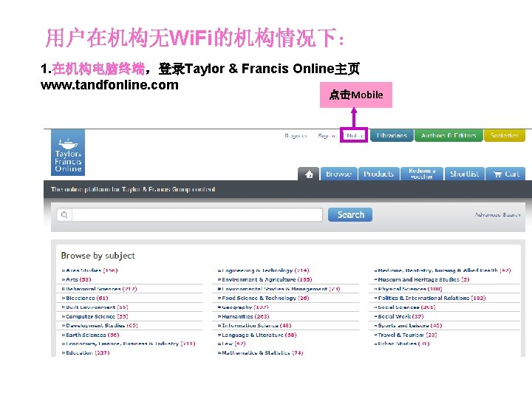
Task: Browse Geography subject
Action: (x=243, y=307)
